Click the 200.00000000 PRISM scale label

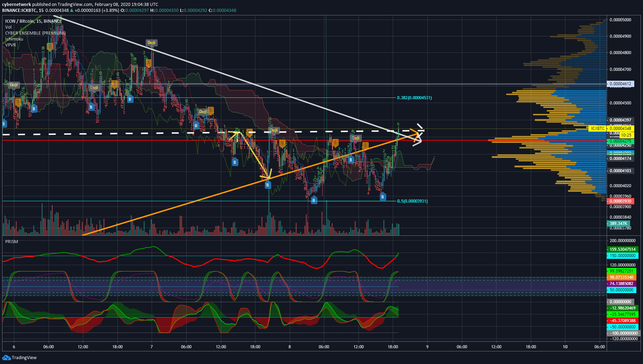tap(623, 241)
